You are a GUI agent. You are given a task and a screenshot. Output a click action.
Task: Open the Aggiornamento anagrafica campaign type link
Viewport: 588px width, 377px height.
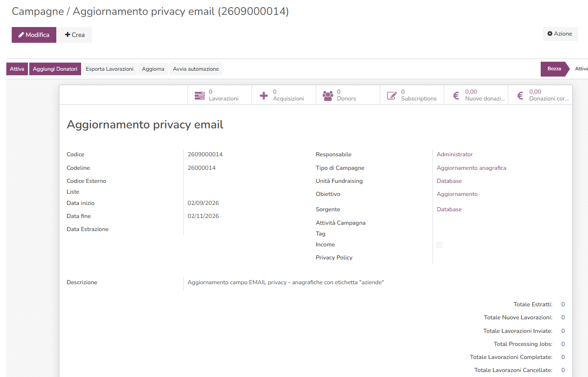click(471, 168)
